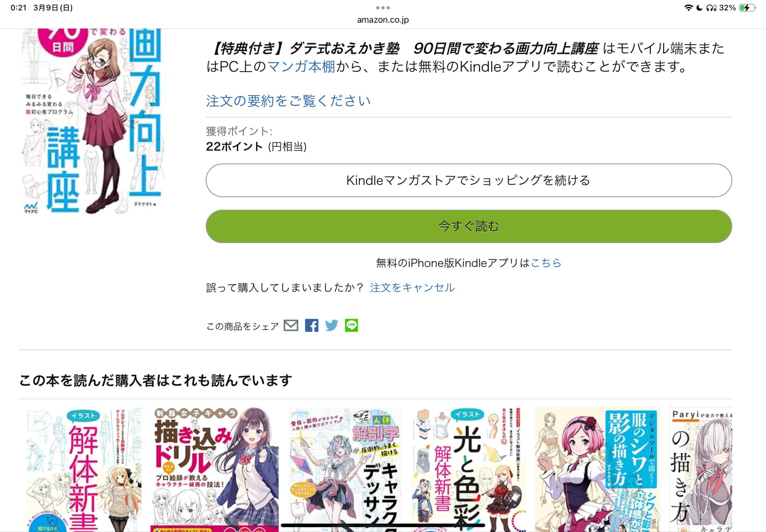This screenshot has width=766, height=532.
Task: Tap the battery status icon
Action: [747, 8]
